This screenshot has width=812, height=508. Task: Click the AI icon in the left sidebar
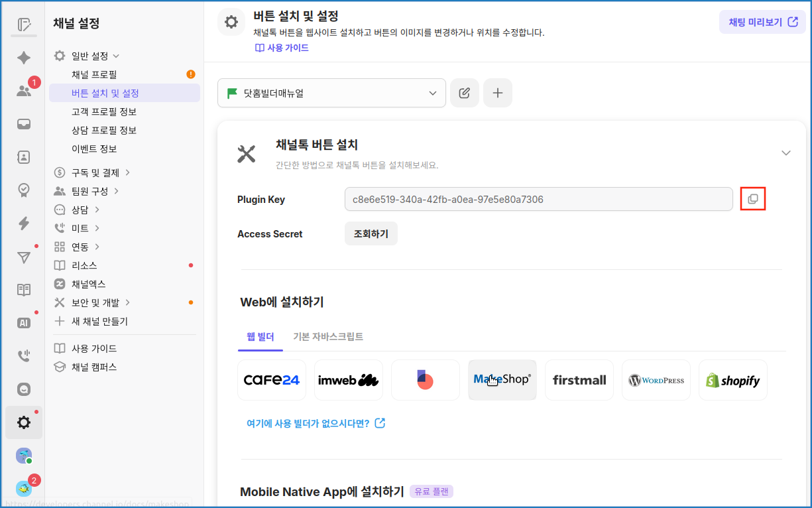(24, 323)
